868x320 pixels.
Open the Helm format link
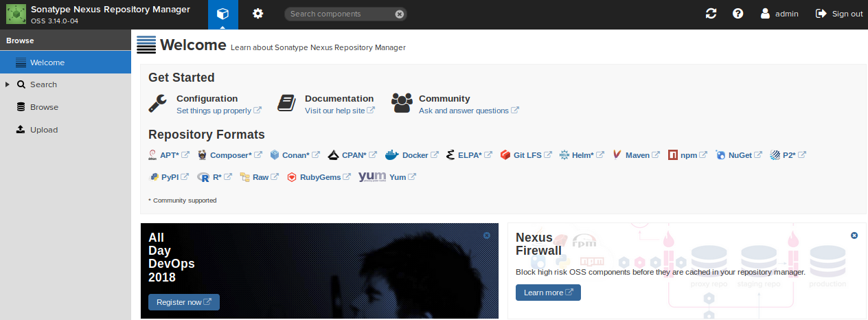click(x=589, y=155)
